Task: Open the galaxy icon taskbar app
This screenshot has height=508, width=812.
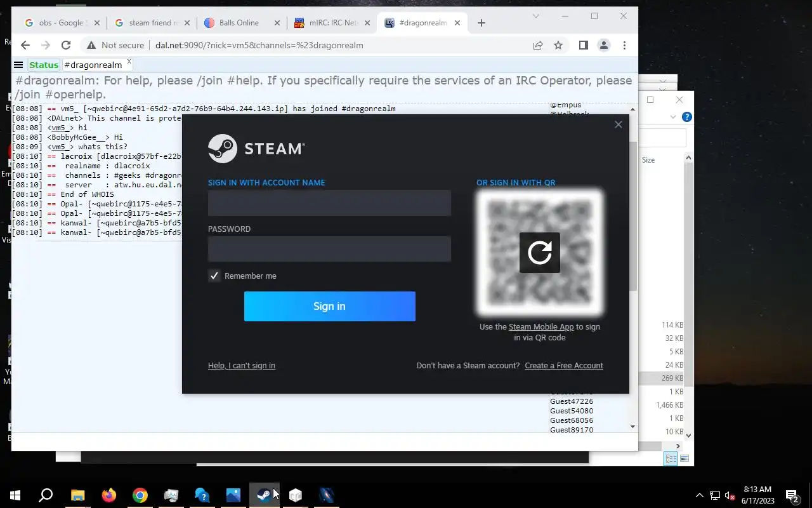Action: (x=326, y=495)
